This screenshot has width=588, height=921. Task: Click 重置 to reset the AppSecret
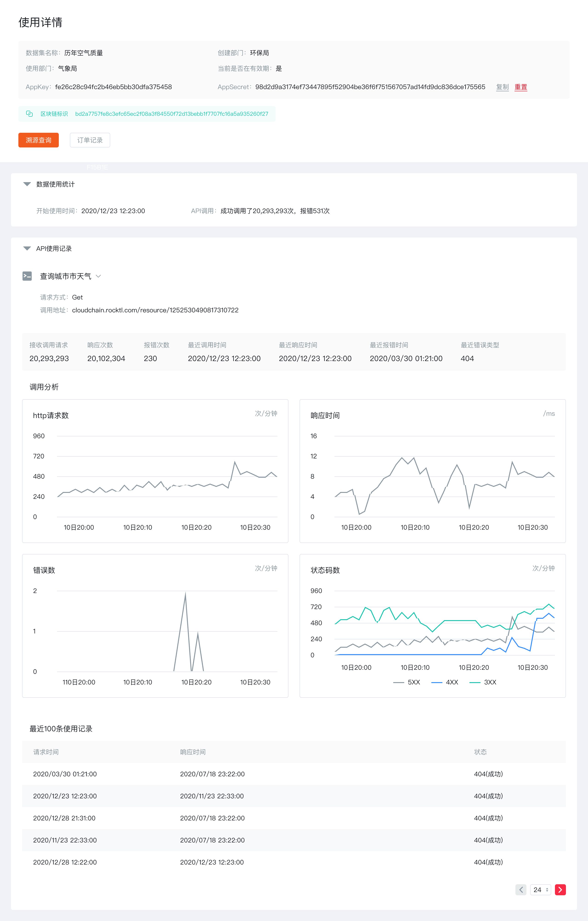521,87
